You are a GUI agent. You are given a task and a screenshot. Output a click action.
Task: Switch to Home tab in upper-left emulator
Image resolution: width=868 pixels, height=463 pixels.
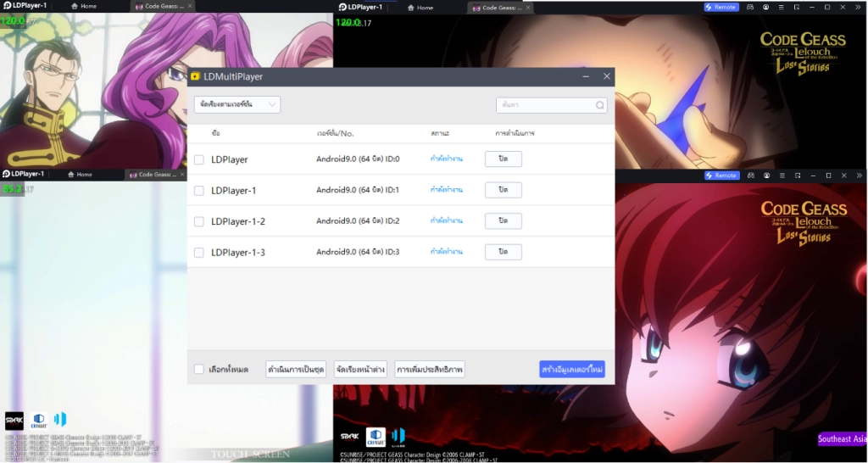click(x=84, y=6)
